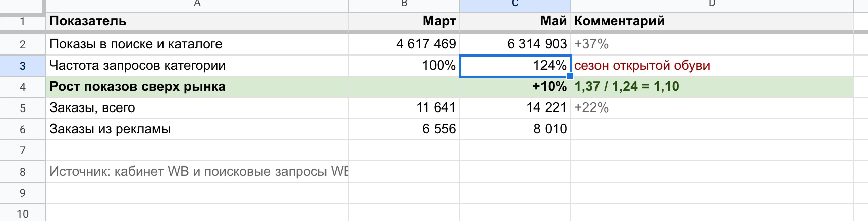868x221 pixels.
Task: Select row 2 header
Action: (23, 44)
